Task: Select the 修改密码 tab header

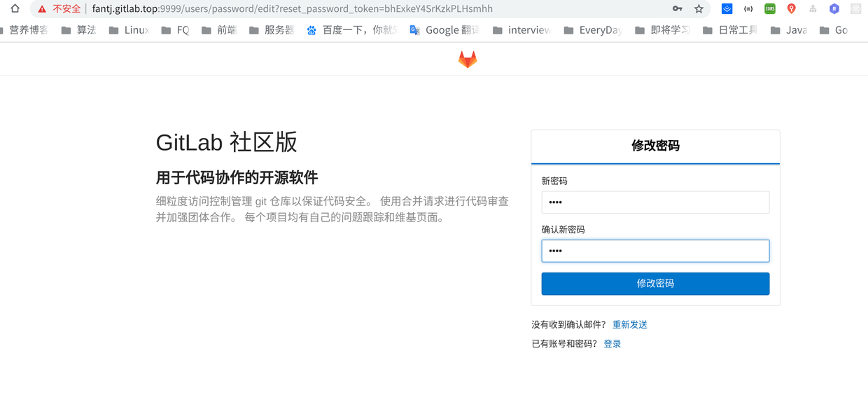Action: click(655, 146)
